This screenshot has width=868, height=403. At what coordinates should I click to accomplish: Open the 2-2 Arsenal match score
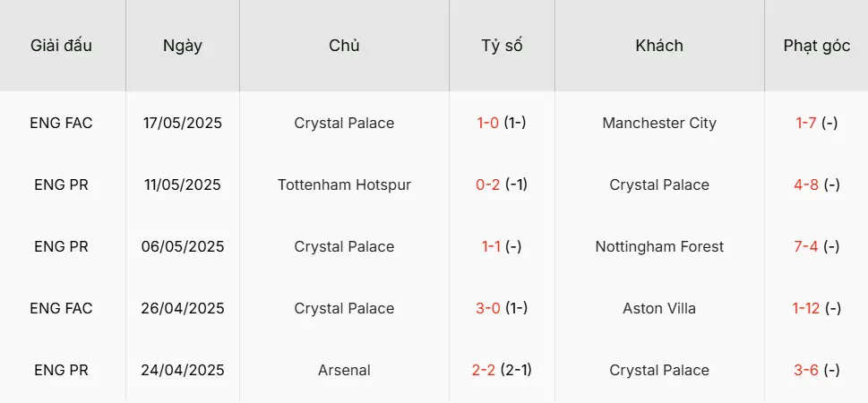point(484,371)
